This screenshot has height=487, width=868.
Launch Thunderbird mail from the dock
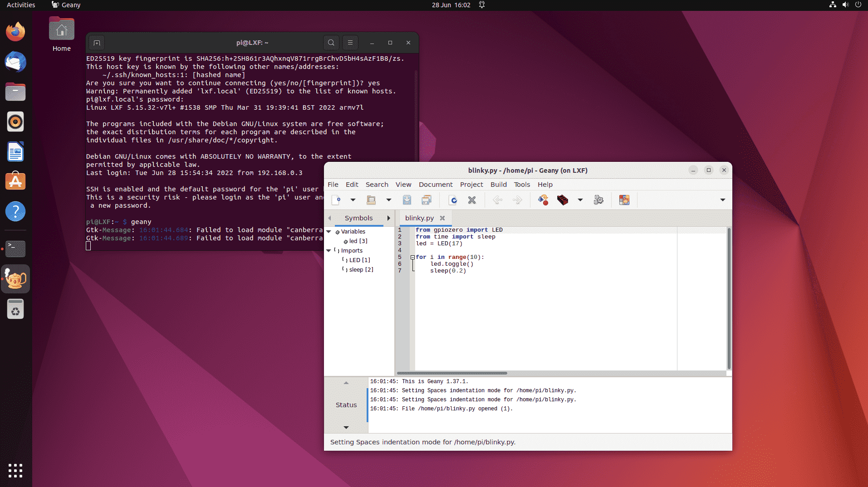(15, 62)
